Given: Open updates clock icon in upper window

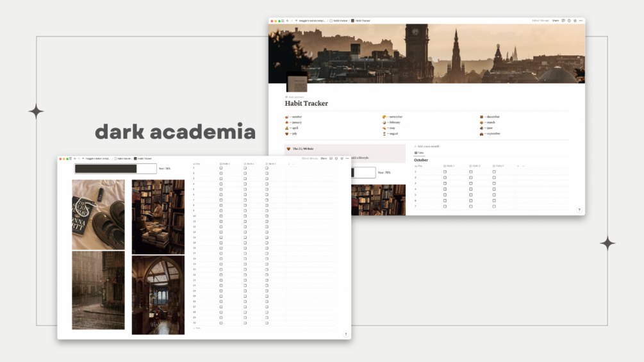Looking at the screenshot, I should click(569, 21).
